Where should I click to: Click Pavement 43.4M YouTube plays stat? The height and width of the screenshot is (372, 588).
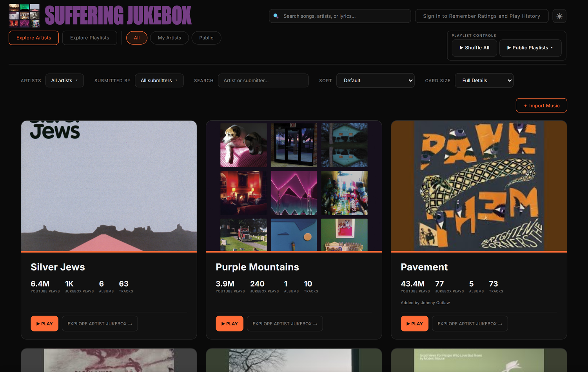click(415, 286)
